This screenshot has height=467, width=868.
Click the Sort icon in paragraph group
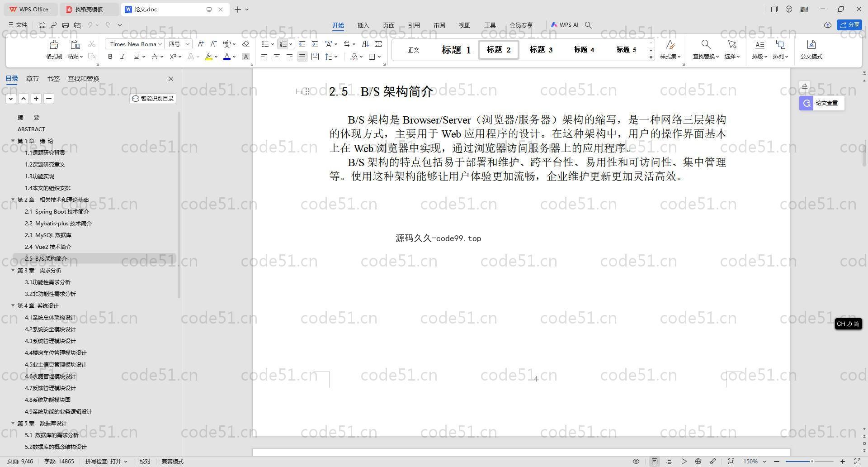pos(366,44)
